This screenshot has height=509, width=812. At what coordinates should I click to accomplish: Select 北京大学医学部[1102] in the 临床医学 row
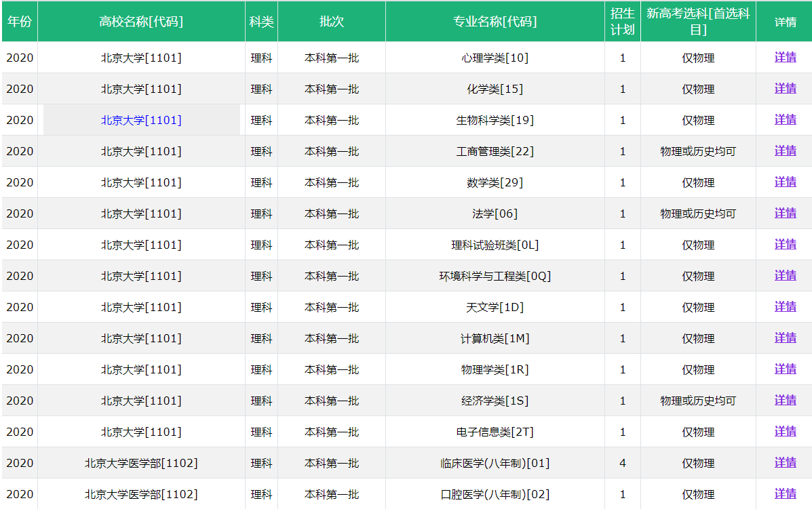click(x=141, y=463)
